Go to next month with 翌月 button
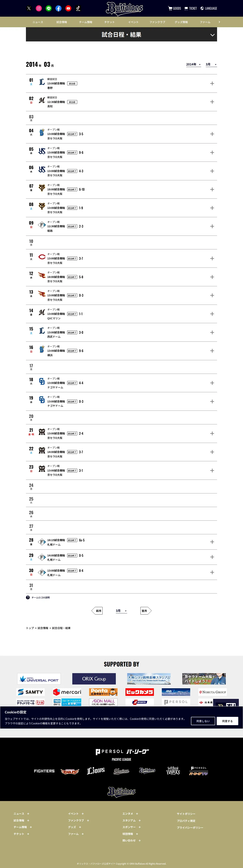 point(146,611)
